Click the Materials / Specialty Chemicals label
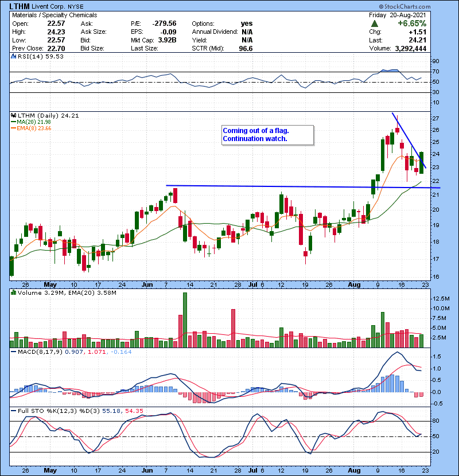 click(55, 15)
